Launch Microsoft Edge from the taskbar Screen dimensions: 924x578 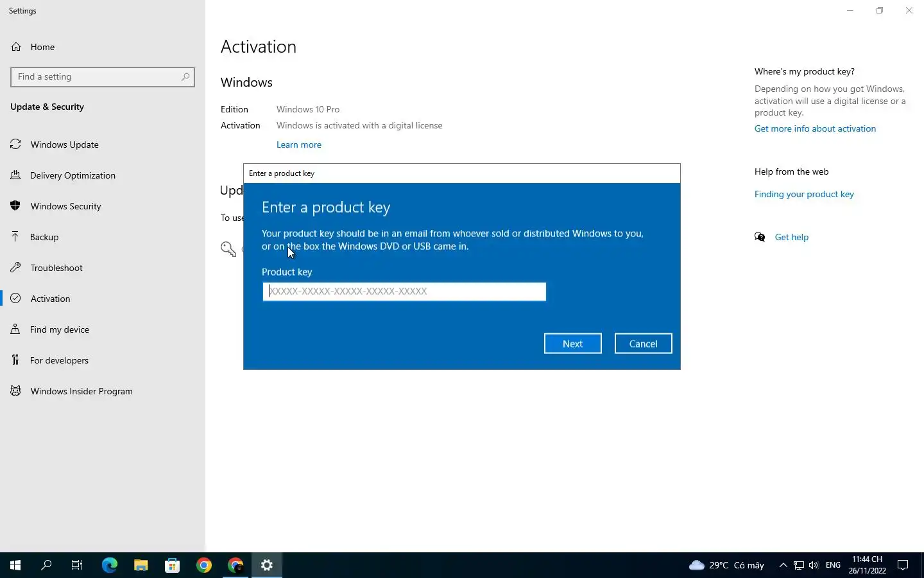(x=110, y=565)
